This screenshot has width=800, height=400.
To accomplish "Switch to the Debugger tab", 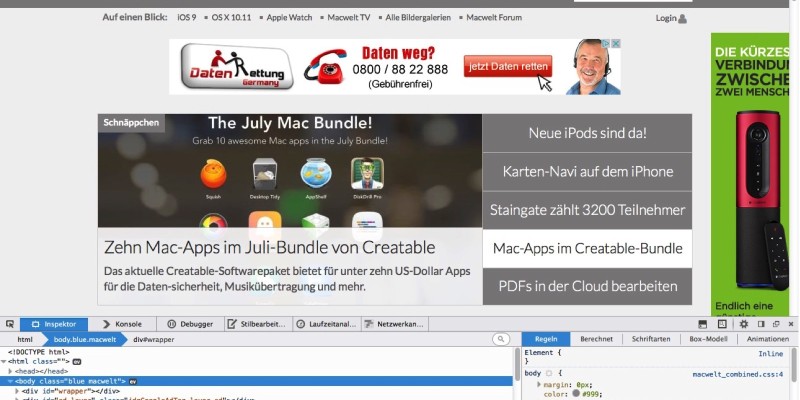I will (x=190, y=324).
